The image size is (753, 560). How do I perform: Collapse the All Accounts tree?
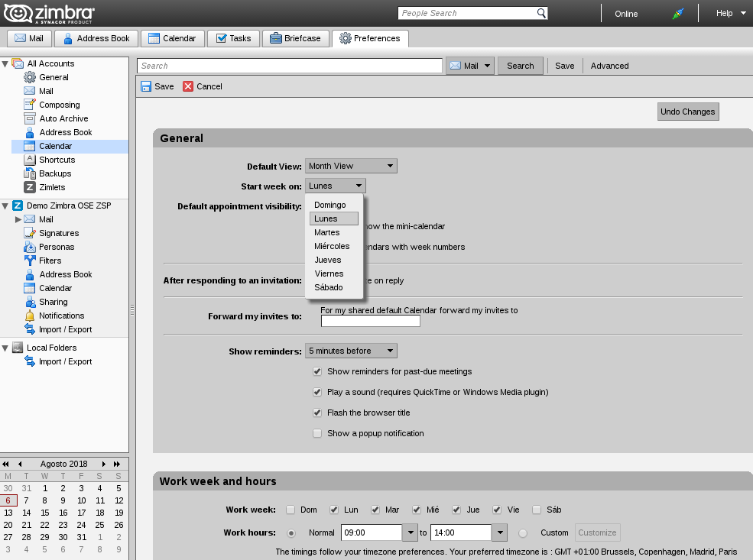(5, 64)
